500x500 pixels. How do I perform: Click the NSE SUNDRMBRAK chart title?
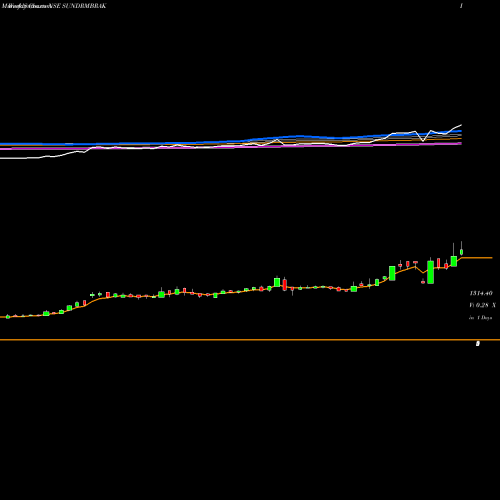tap(79, 6)
